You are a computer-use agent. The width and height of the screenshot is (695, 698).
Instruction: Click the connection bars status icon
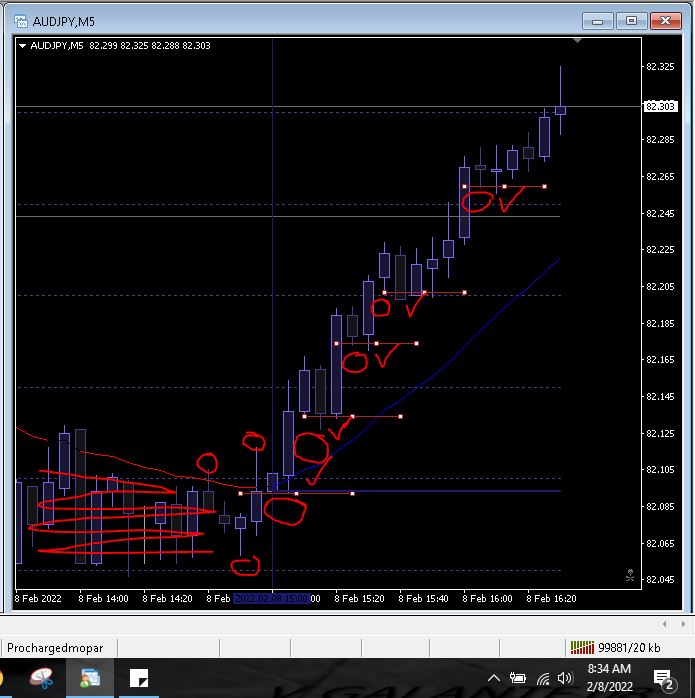[582, 648]
